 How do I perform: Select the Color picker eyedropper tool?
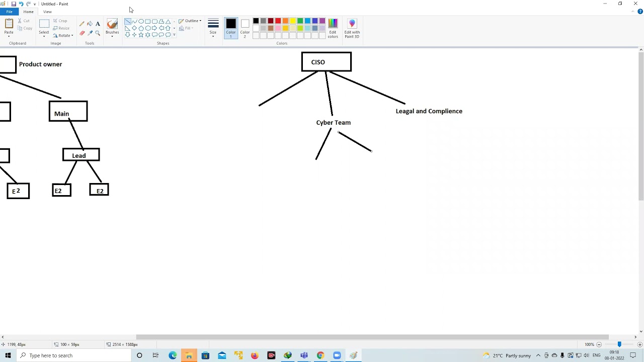click(90, 33)
